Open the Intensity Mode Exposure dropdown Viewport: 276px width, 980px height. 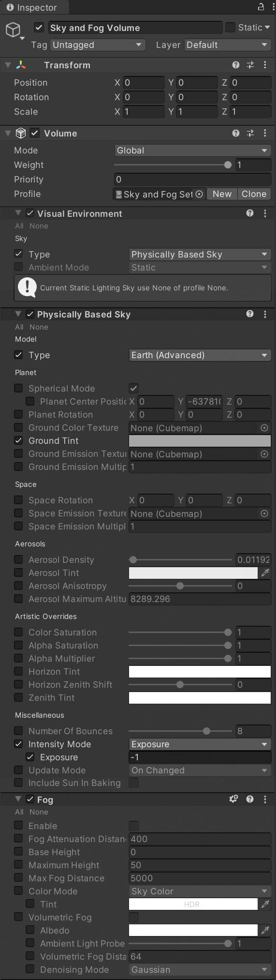(x=200, y=744)
